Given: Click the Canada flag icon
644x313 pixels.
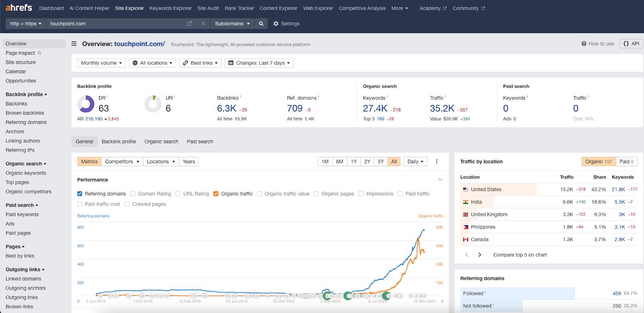Looking at the screenshot, I should [x=466, y=239].
